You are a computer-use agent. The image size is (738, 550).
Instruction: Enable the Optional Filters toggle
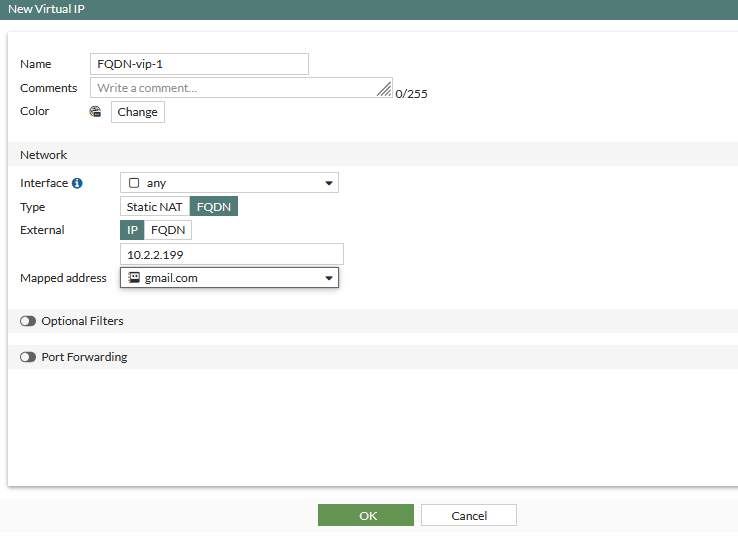[x=28, y=321]
